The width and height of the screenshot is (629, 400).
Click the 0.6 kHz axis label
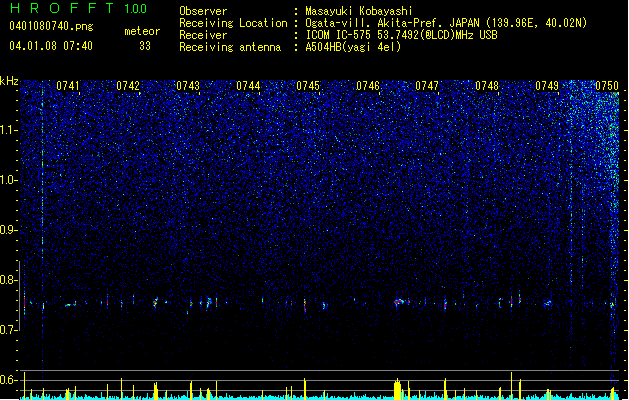click(8, 380)
